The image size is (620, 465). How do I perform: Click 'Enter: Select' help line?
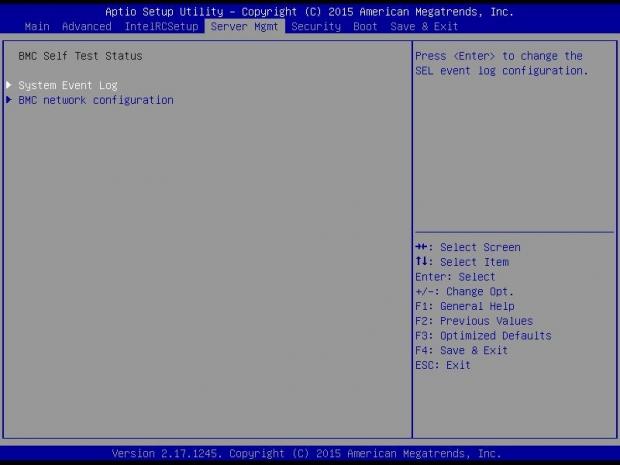pyautogui.click(x=455, y=277)
